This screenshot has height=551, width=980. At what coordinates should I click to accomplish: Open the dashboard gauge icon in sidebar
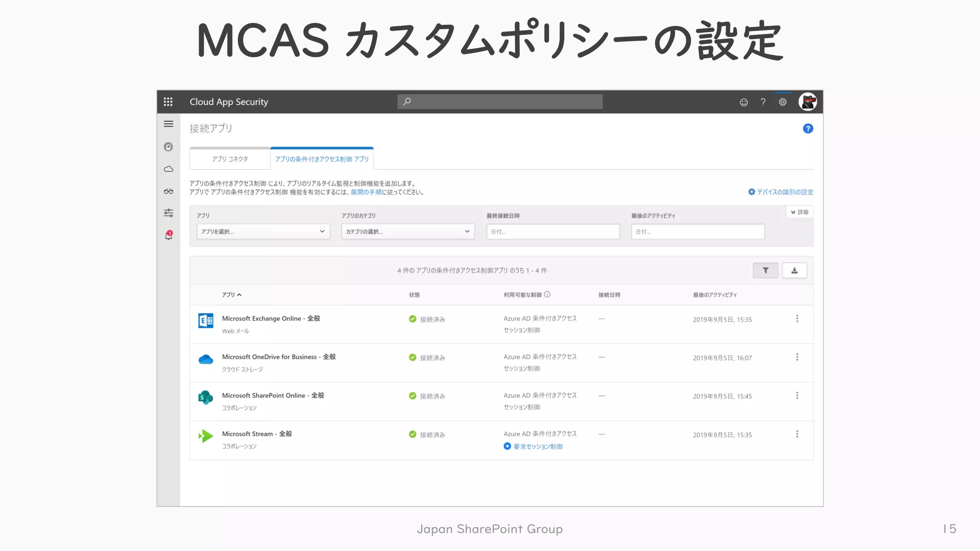[x=168, y=147]
